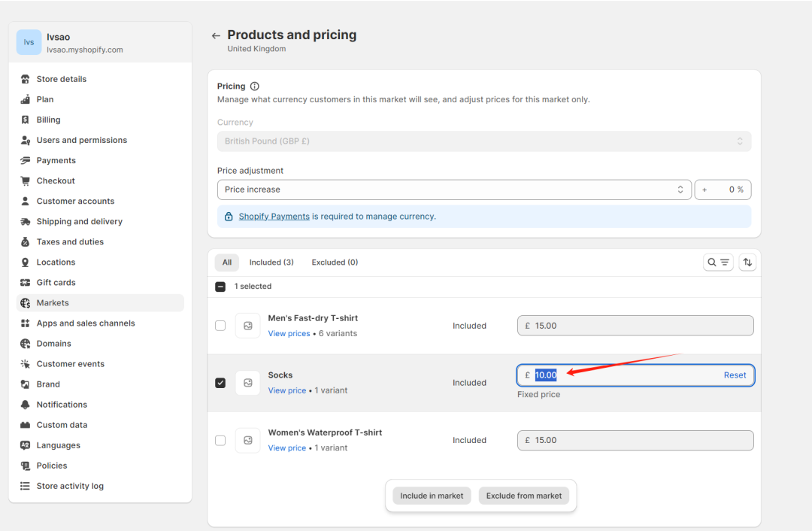Click the Women's Waterproof T-shirt product name

(x=325, y=432)
